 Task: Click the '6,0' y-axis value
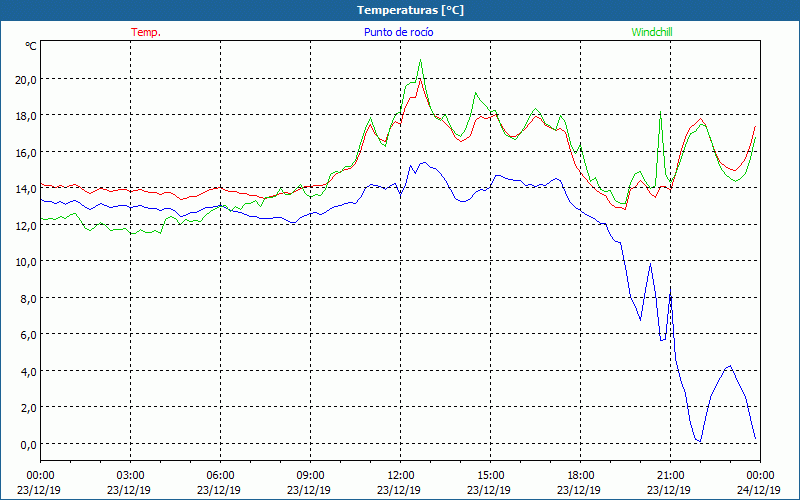[x=30, y=335]
